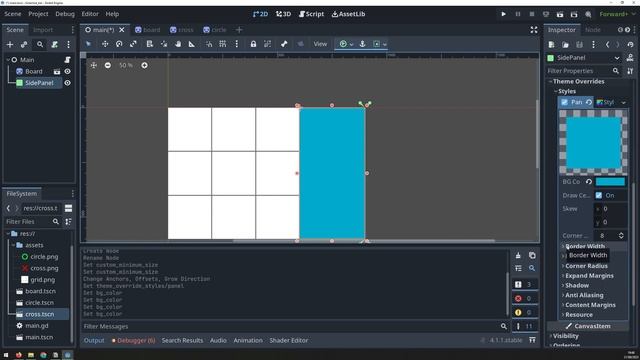Switch to the 3D workspace
The image size is (640, 360).
283,14
